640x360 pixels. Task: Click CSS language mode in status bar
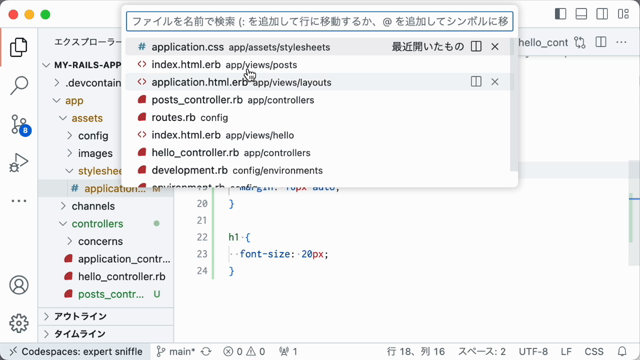click(x=594, y=351)
